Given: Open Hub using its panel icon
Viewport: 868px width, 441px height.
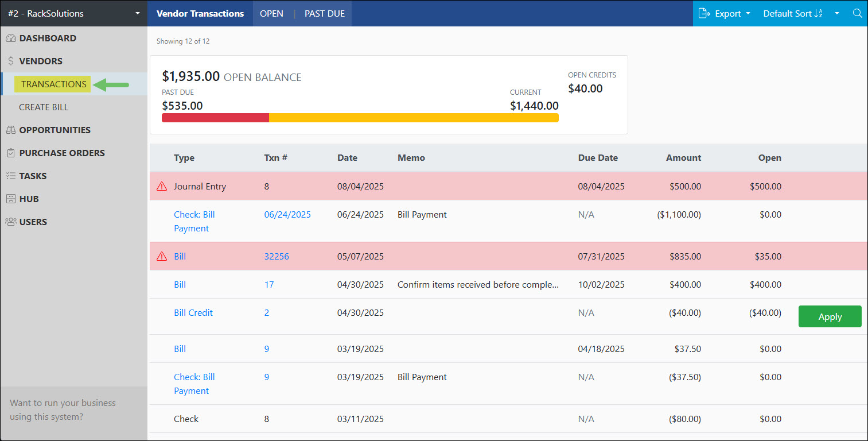Looking at the screenshot, I should [x=12, y=199].
